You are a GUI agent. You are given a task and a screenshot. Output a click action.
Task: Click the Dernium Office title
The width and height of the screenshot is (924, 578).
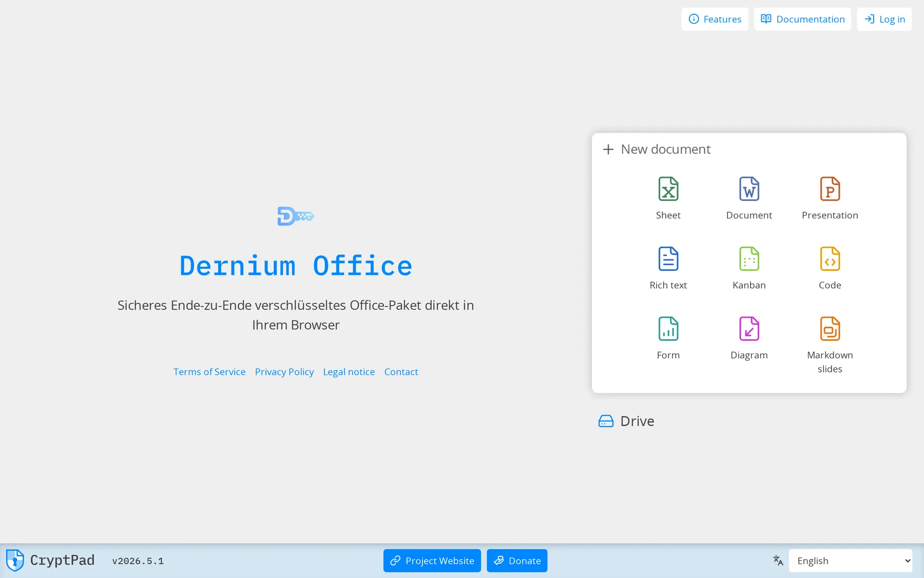click(296, 266)
